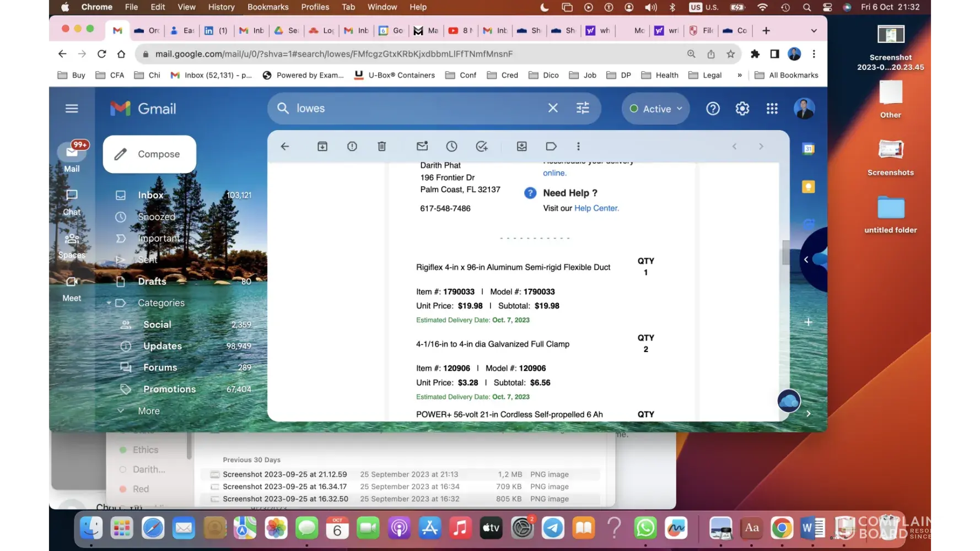This screenshot has width=980, height=551.
Task: Delete the email with trash icon
Action: click(x=381, y=147)
